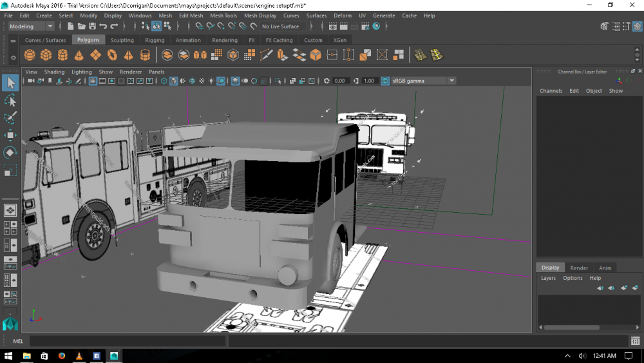Open the Render tab in Layer Editor
Image resolution: width=644 pixels, height=363 pixels.
tap(579, 268)
